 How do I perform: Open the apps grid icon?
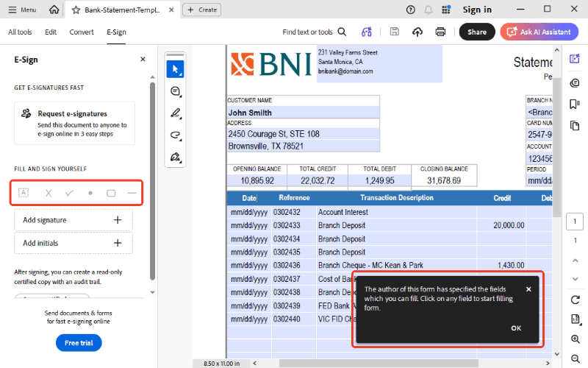[x=446, y=10]
